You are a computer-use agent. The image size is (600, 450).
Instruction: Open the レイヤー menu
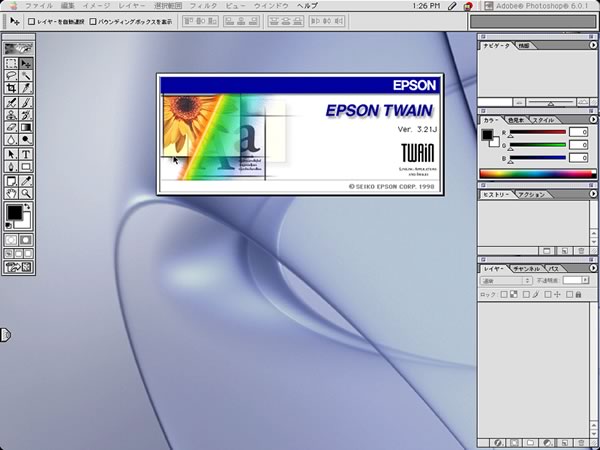pyautogui.click(x=132, y=6)
